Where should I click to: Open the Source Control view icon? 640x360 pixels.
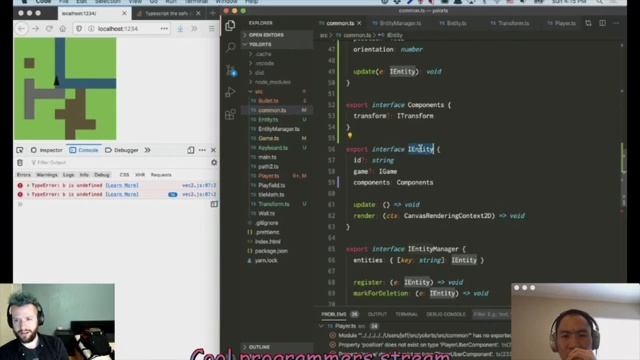click(x=231, y=70)
